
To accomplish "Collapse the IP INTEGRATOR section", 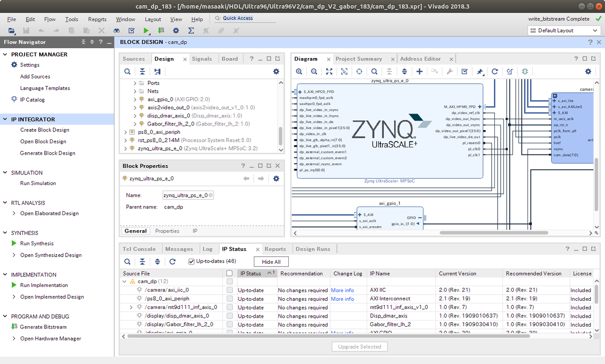I will (6, 120).
